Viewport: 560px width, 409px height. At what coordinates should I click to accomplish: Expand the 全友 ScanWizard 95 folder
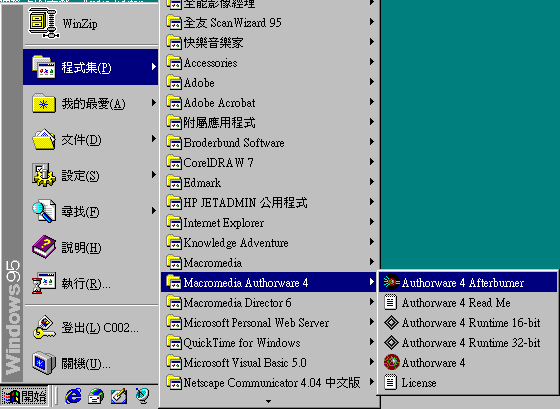[270, 23]
